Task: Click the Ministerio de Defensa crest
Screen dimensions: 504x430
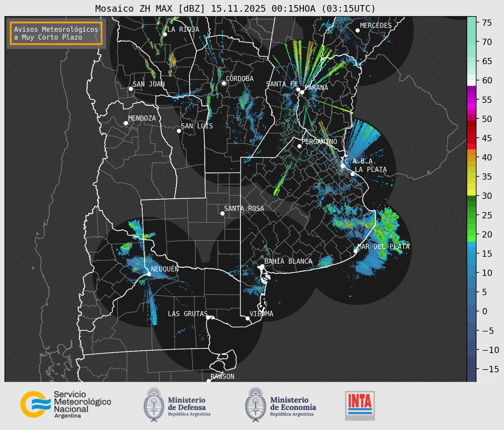Action: 154,405
